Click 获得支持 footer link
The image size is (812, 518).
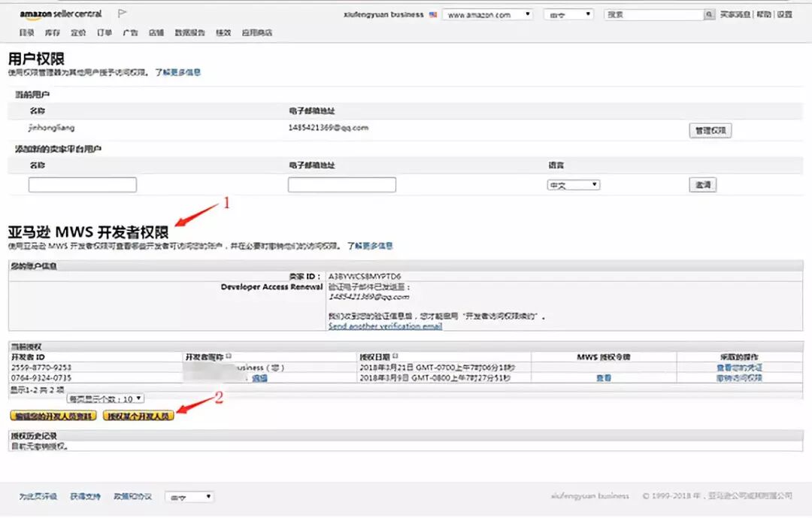[x=86, y=496]
